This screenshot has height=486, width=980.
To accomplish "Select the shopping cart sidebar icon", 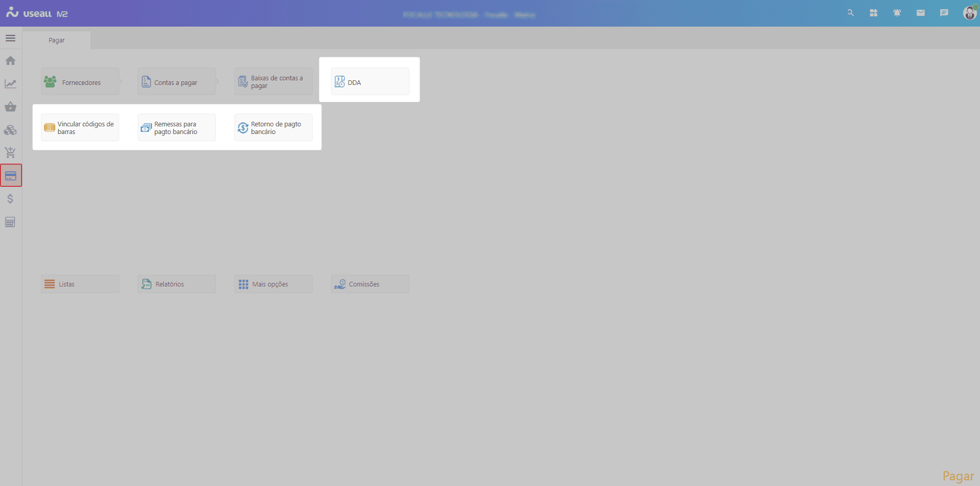I will [10, 152].
